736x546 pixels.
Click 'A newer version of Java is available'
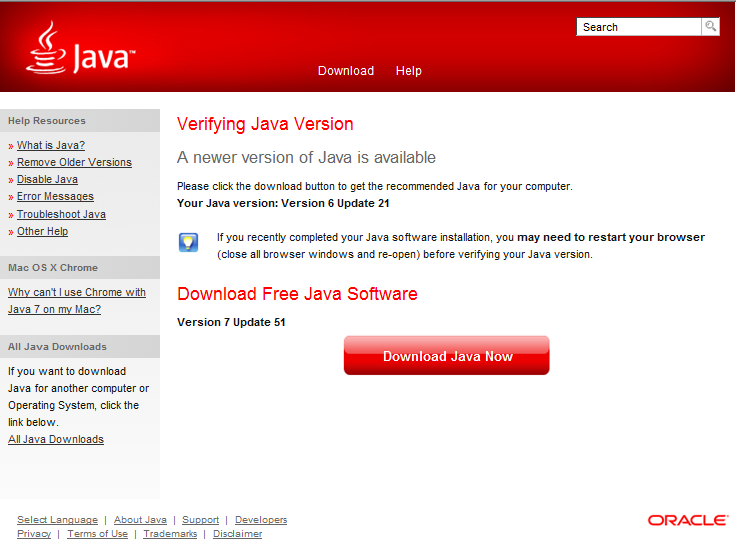307,157
